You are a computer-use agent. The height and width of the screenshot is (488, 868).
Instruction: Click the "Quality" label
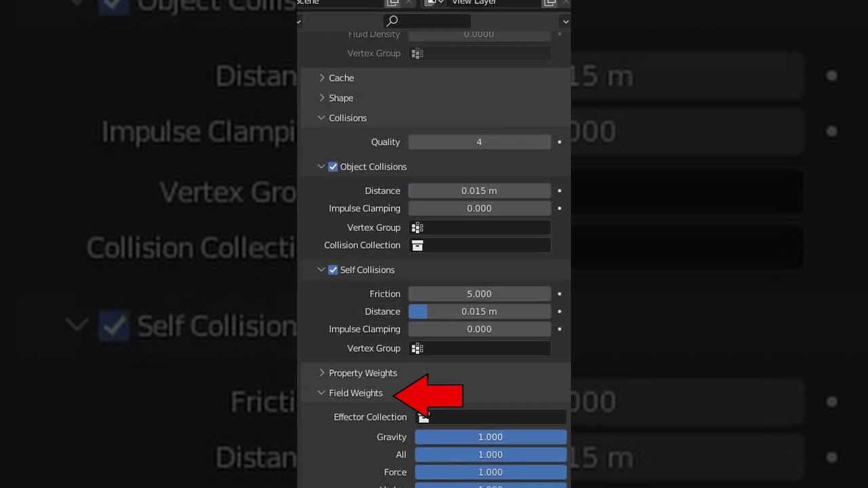386,142
